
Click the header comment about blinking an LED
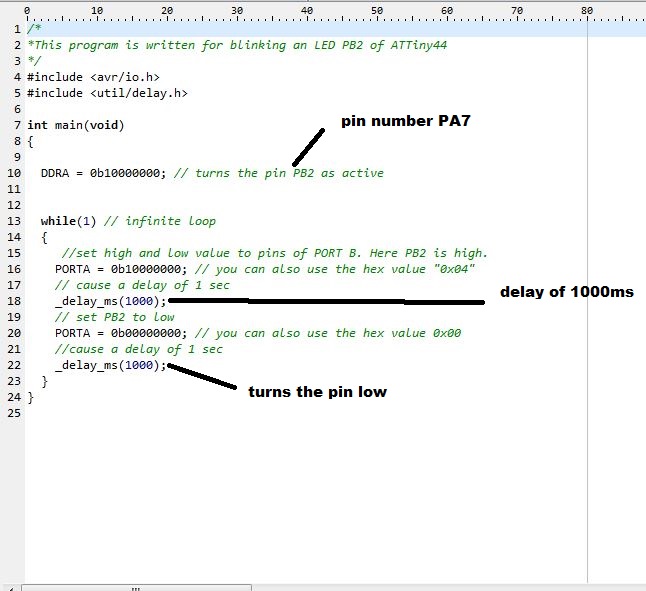237,45
